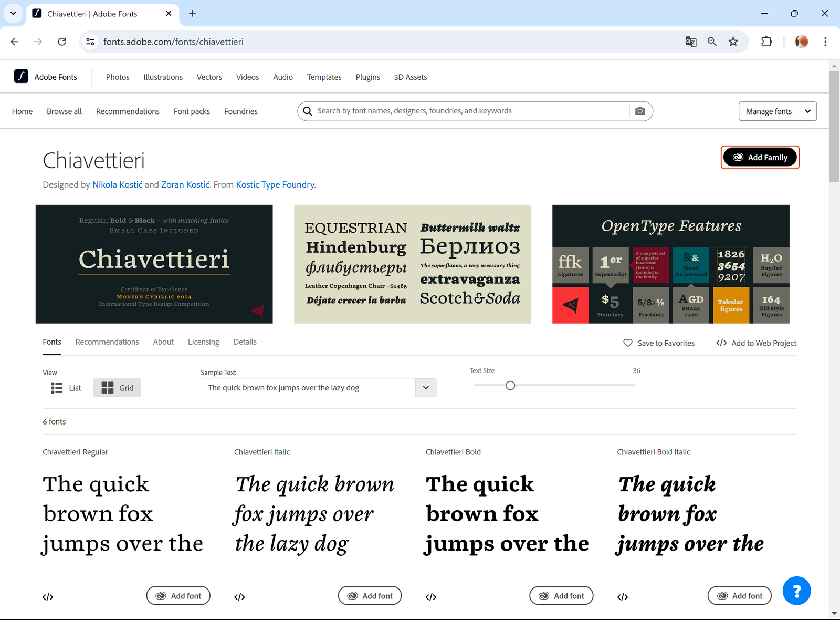This screenshot has height=620, width=840.
Task: Open a new browser tab
Action: point(192,14)
